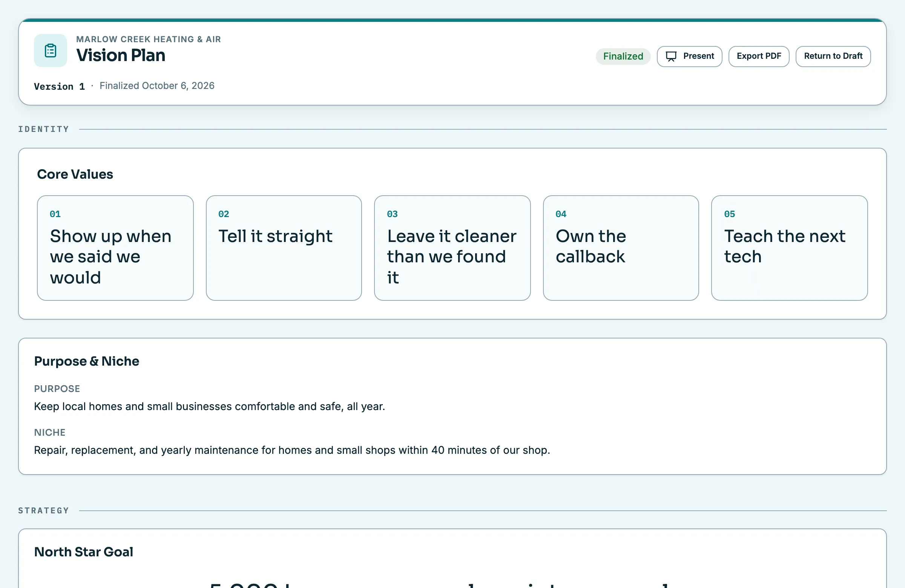Click the North Star Goal heading

84,552
